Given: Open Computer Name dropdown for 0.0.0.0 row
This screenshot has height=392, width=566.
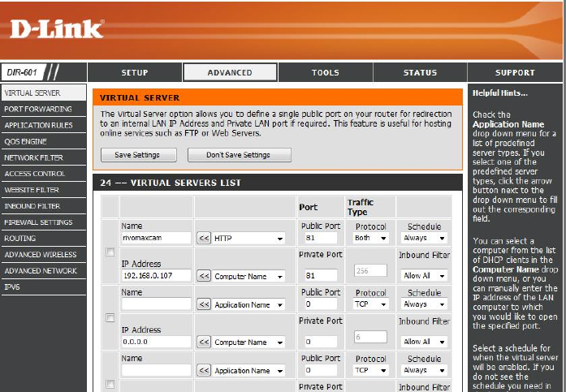Looking at the screenshot, I should [x=248, y=342].
